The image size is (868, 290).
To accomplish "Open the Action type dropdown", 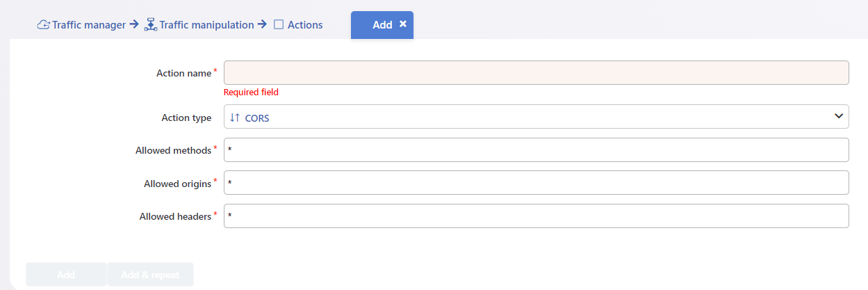I will pos(537,117).
